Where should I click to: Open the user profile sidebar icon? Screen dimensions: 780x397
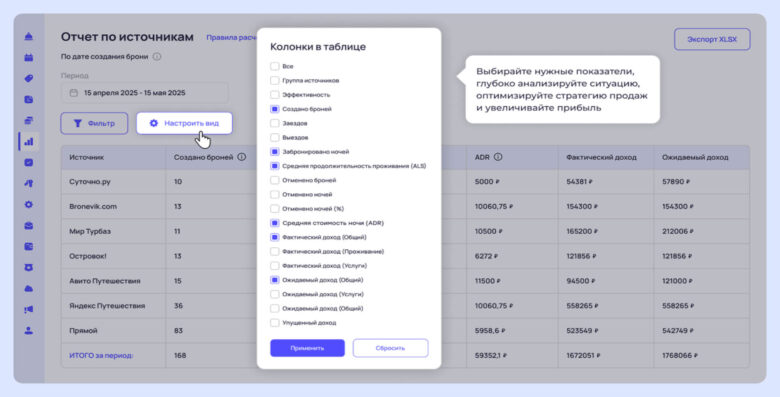coord(29,330)
